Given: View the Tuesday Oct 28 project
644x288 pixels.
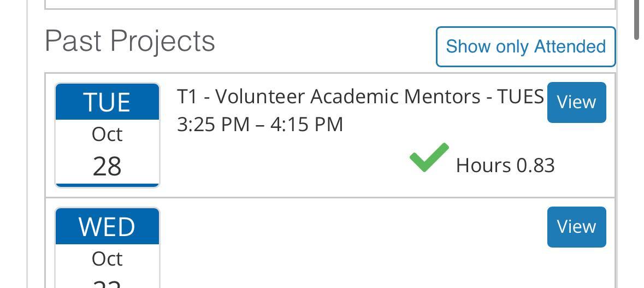Looking at the screenshot, I should (x=576, y=102).
